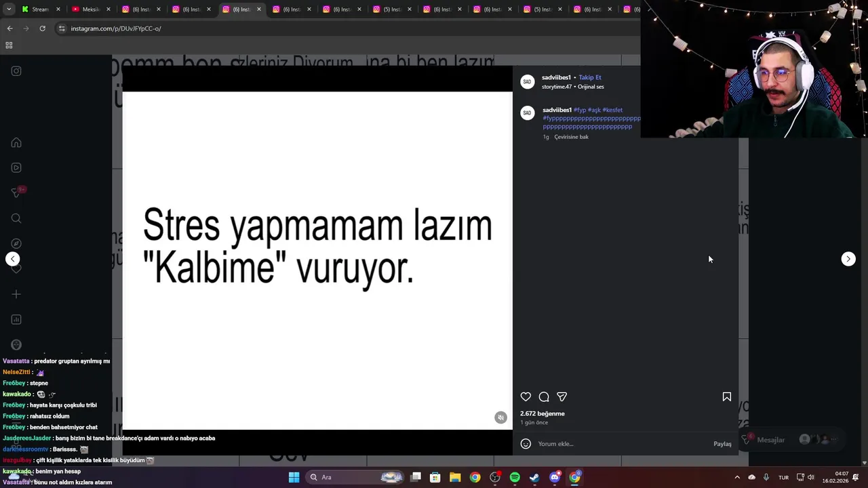
Task: Open File Explorer from the taskbar
Action: click(455, 477)
